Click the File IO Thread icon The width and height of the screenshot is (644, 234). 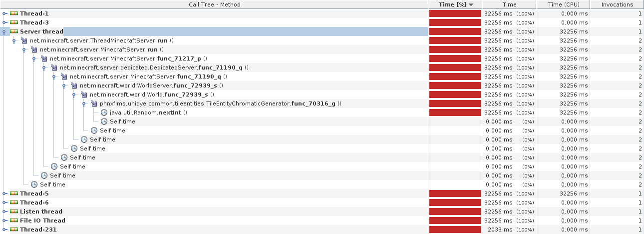click(x=14, y=220)
